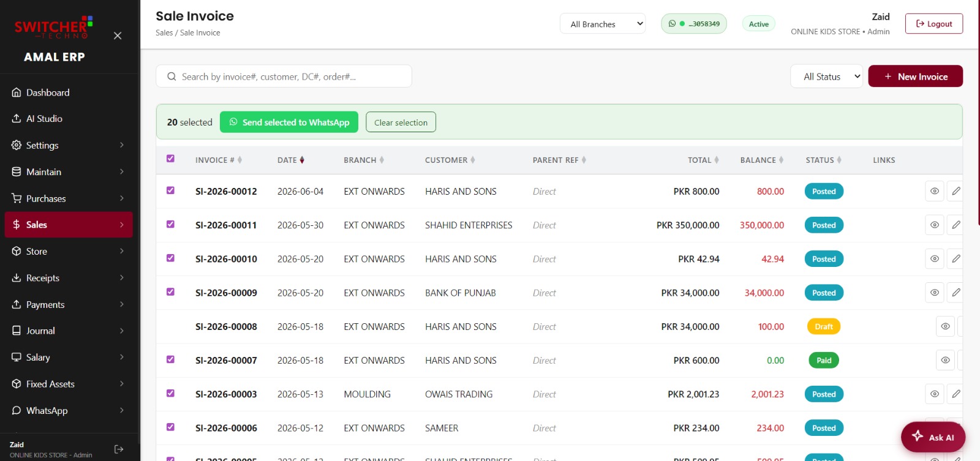Click the Sales dollar icon

[17, 225]
